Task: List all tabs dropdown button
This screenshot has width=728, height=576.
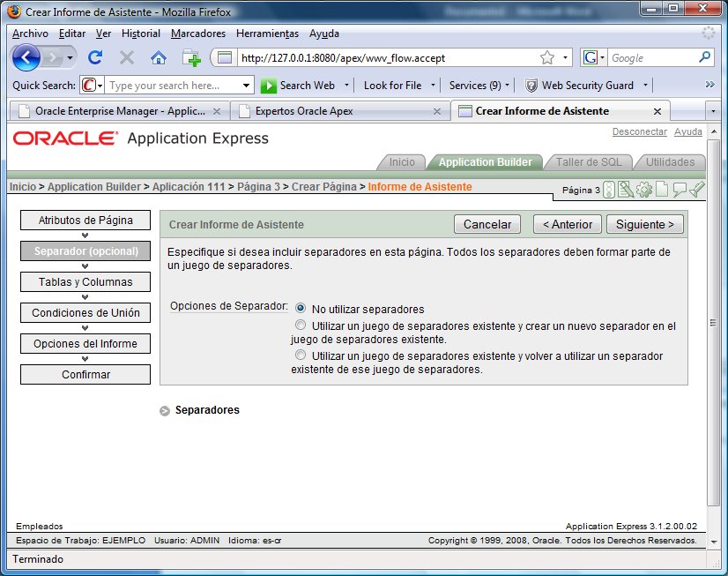Action: pos(713,111)
